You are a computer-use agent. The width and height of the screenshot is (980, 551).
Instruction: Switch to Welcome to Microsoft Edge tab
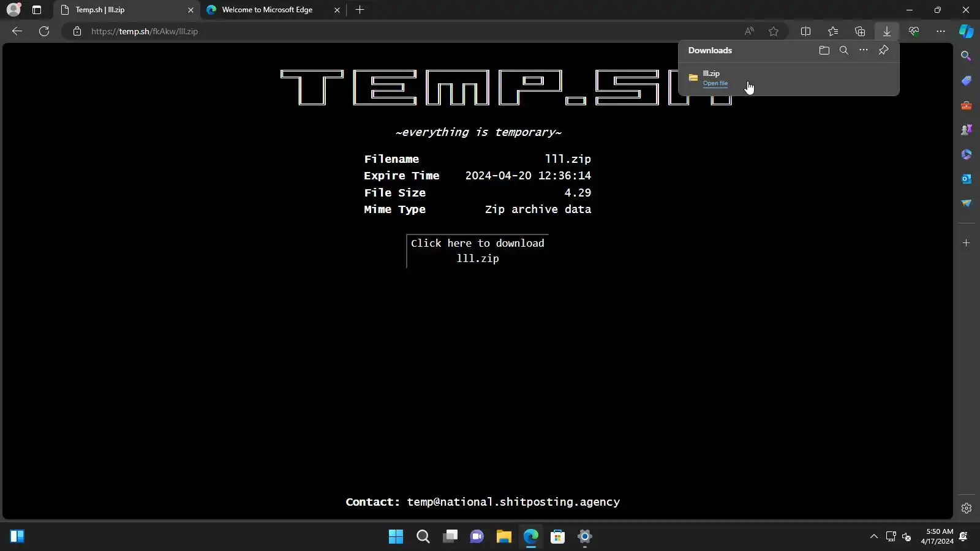273,10
